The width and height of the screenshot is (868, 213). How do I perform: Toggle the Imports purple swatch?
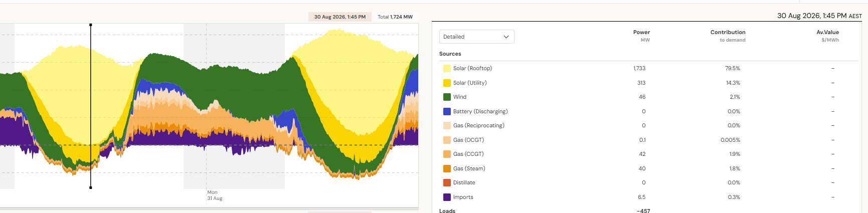447,197
